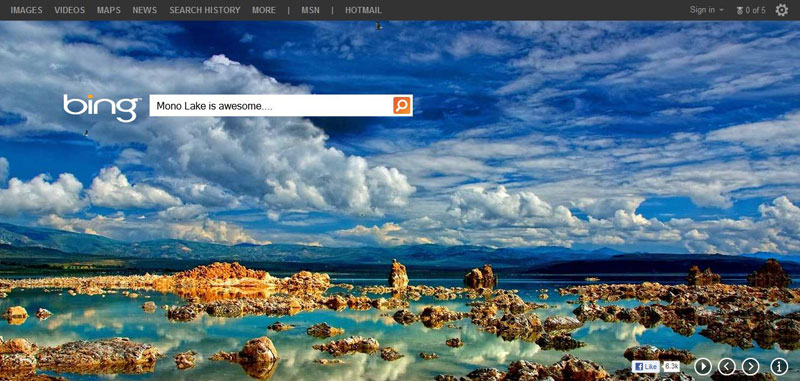
Task: Click the 6.3k like count bubble
Action: (x=671, y=367)
